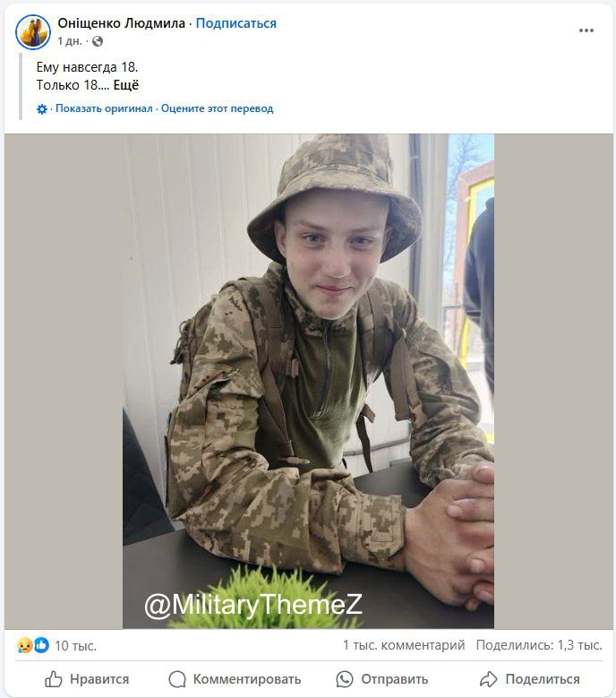Click the author's profile picture avatar
616x698 pixels.
[x=33, y=32]
